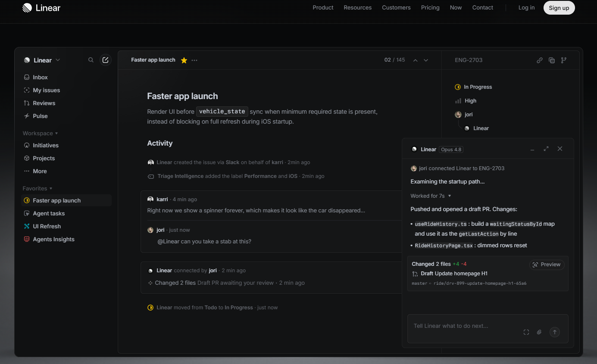Click the Faster app launch heading
Image resolution: width=597 pixels, height=364 pixels.
coord(182,96)
